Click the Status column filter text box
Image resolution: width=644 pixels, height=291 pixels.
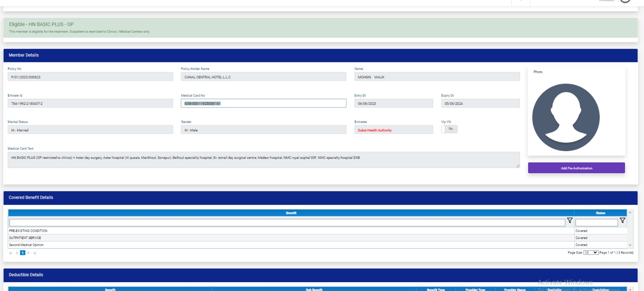coord(597,222)
